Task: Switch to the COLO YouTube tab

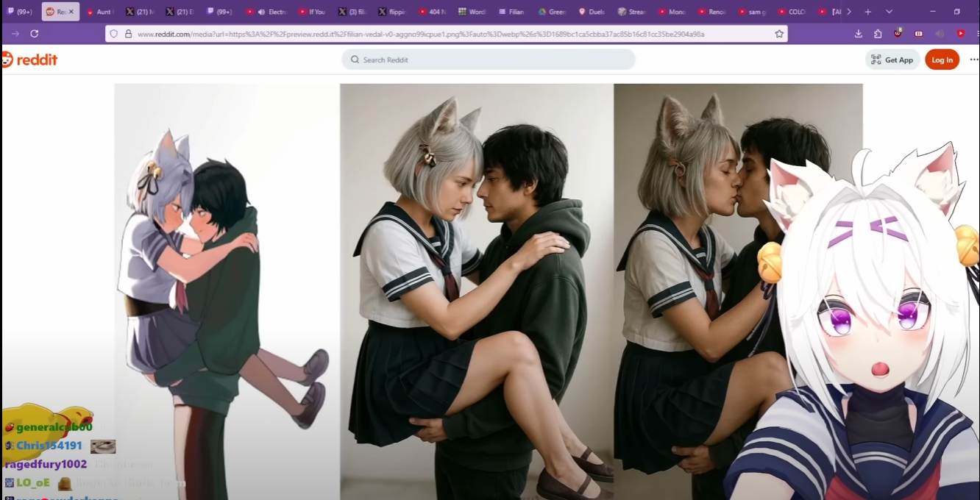Action: (791, 12)
